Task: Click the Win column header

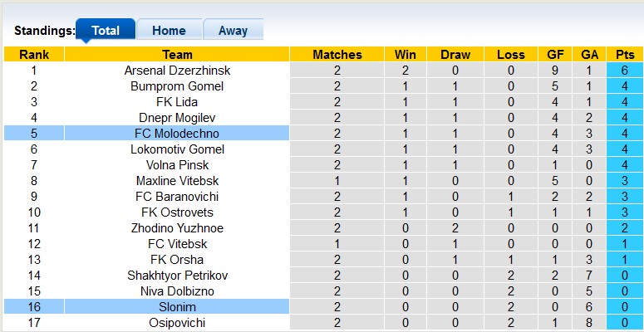Action: tap(406, 55)
